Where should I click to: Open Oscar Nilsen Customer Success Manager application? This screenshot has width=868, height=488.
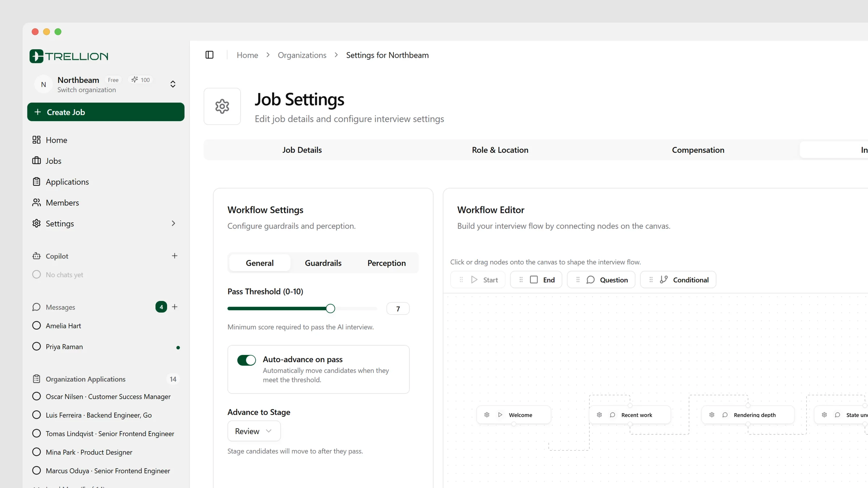pos(106,397)
